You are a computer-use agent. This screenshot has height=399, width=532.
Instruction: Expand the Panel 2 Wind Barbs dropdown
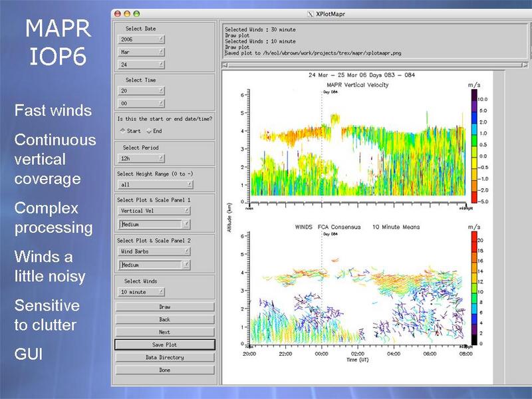[154, 251]
